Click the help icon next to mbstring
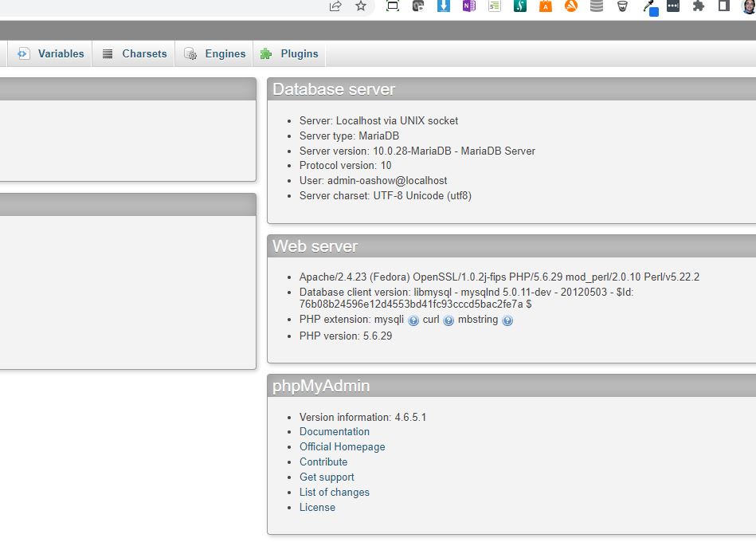Screen dimensions: 756x546 coord(507,320)
